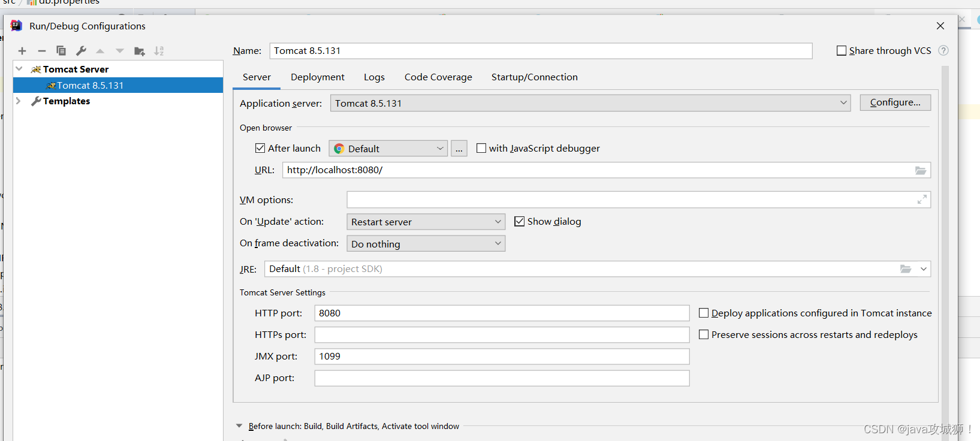The image size is (980, 441).
Task: Enable Preserve sessions across restarts and redeploys
Action: pyautogui.click(x=704, y=334)
